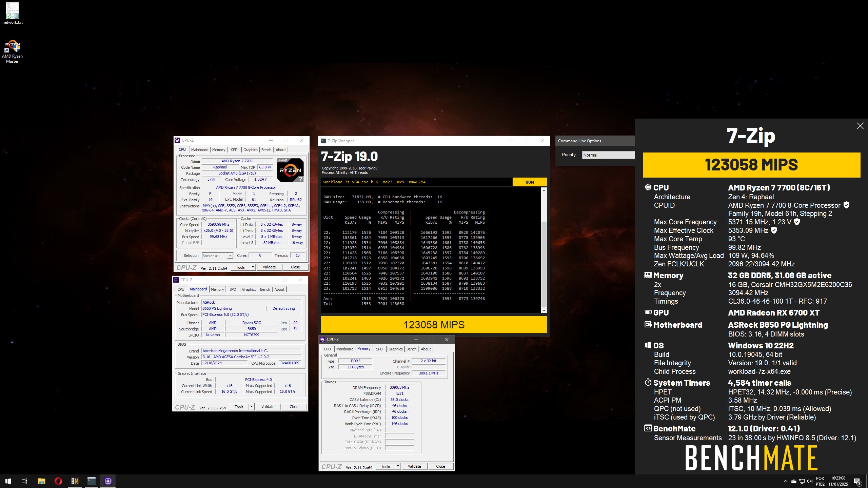868x488 pixels.
Task: Click Default string field in Mainboard window
Action: click(x=283, y=308)
